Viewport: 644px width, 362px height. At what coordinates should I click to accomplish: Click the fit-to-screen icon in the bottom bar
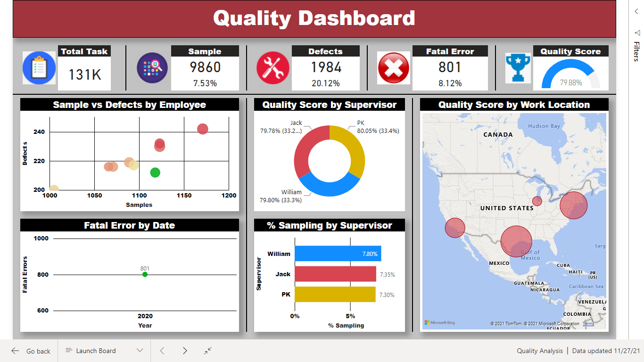[207, 351]
